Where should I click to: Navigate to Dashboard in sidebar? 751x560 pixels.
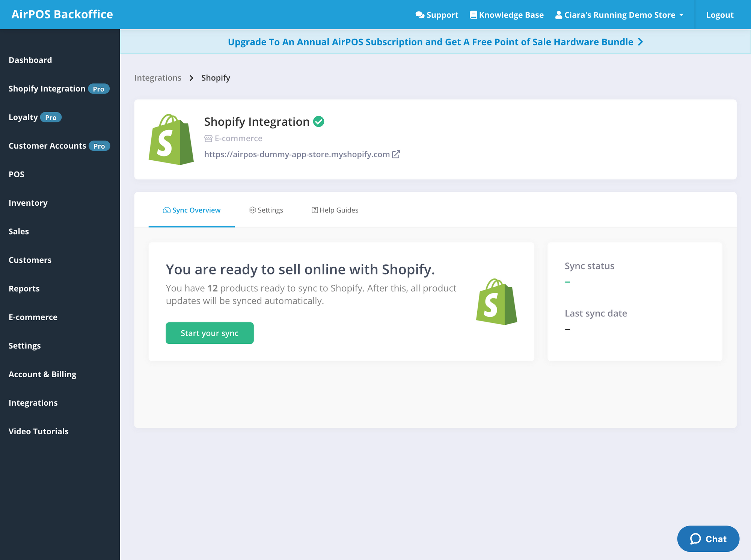[31, 59]
